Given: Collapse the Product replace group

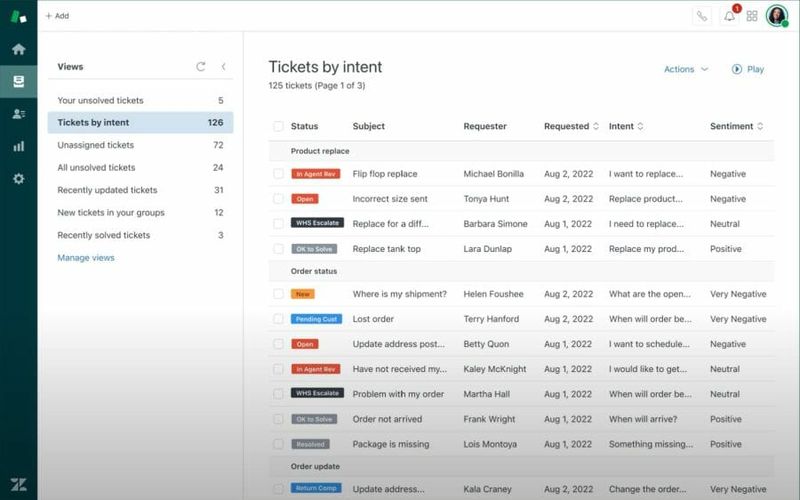Looking at the screenshot, I should [x=521, y=151].
